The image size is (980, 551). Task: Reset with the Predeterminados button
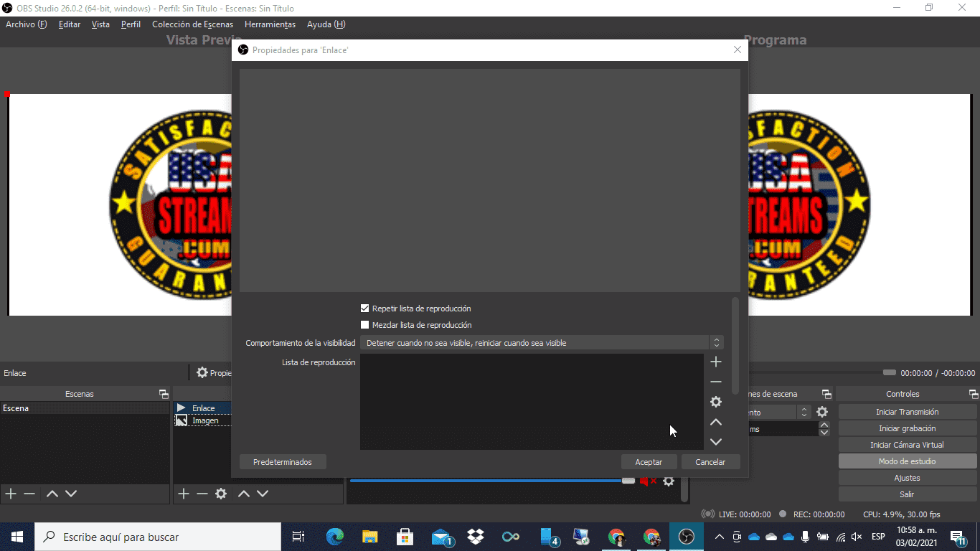pos(283,462)
